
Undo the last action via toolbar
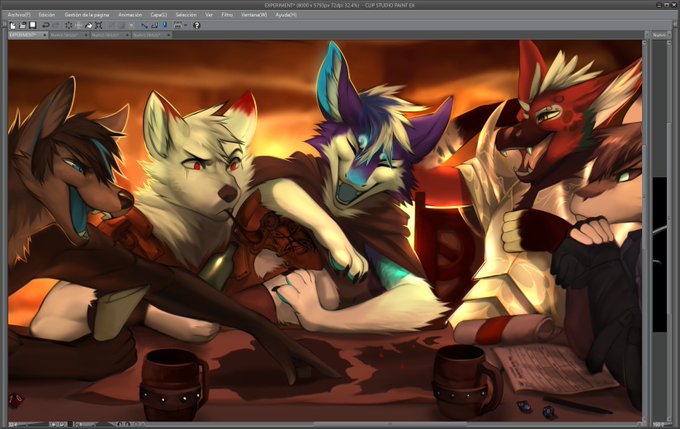click(x=46, y=26)
